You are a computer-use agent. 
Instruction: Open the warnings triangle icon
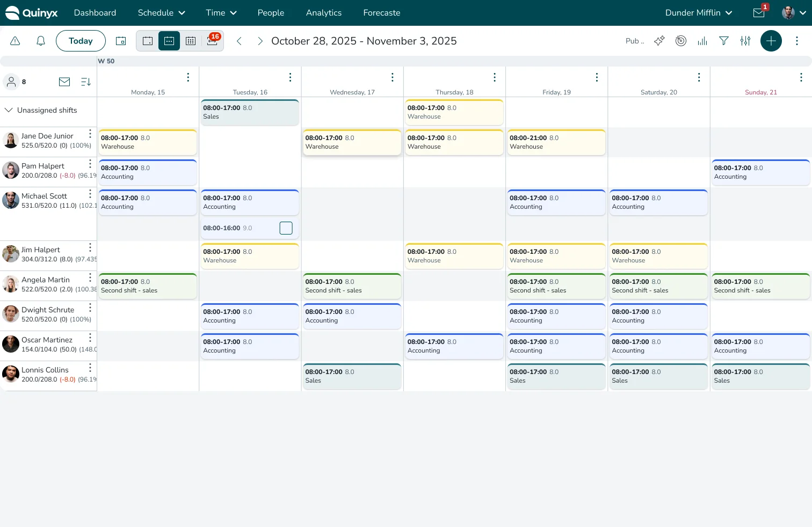click(x=15, y=41)
